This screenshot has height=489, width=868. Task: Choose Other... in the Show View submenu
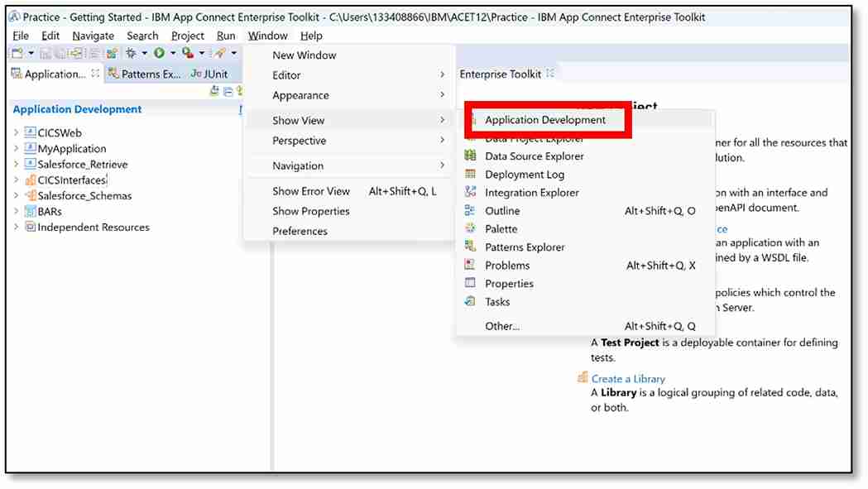[501, 326]
